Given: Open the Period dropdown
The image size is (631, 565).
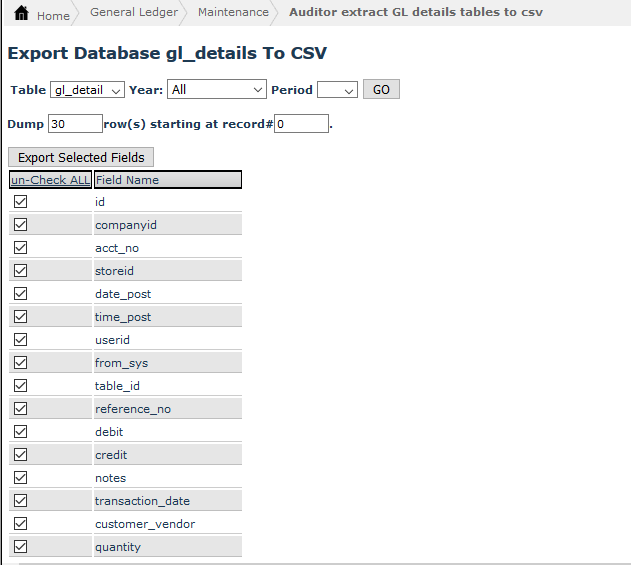Looking at the screenshot, I should [337, 90].
